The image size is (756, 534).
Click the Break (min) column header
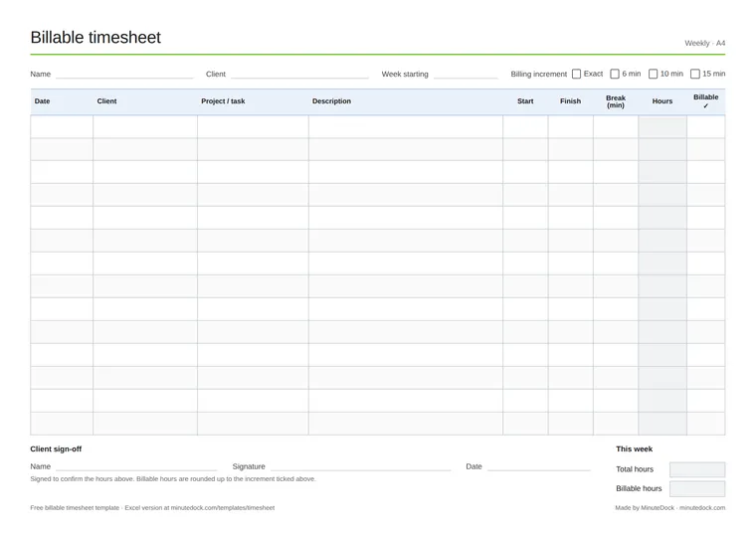click(616, 101)
